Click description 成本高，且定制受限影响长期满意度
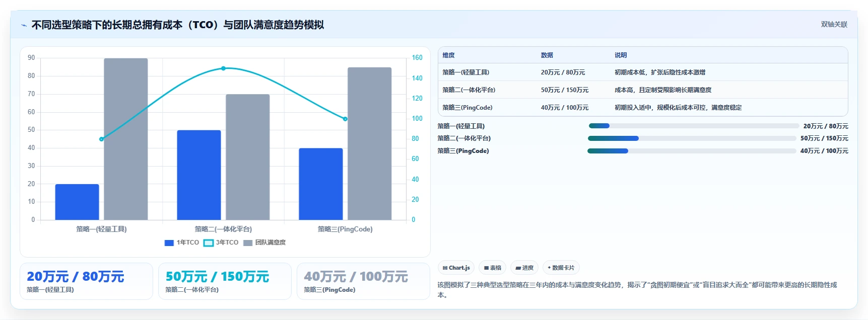Image resolution: width=868 pixels, height=320 pixels. (x=663, y=90)
